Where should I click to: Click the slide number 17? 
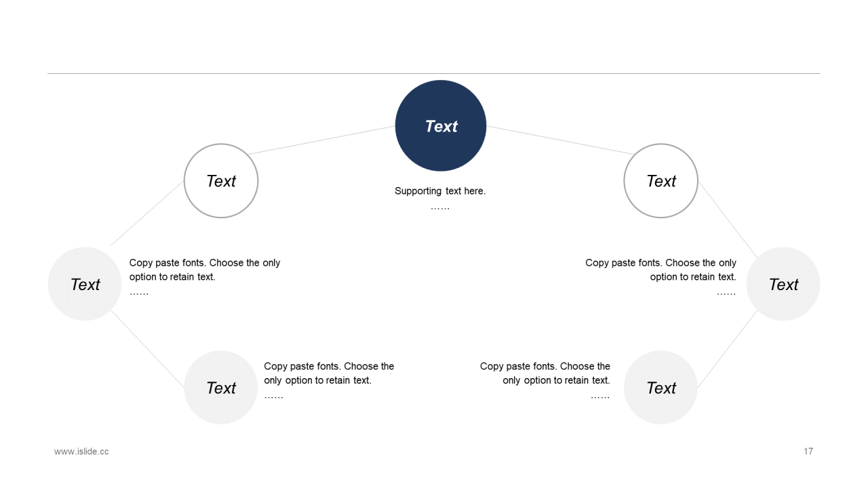[x=808, y=451]
